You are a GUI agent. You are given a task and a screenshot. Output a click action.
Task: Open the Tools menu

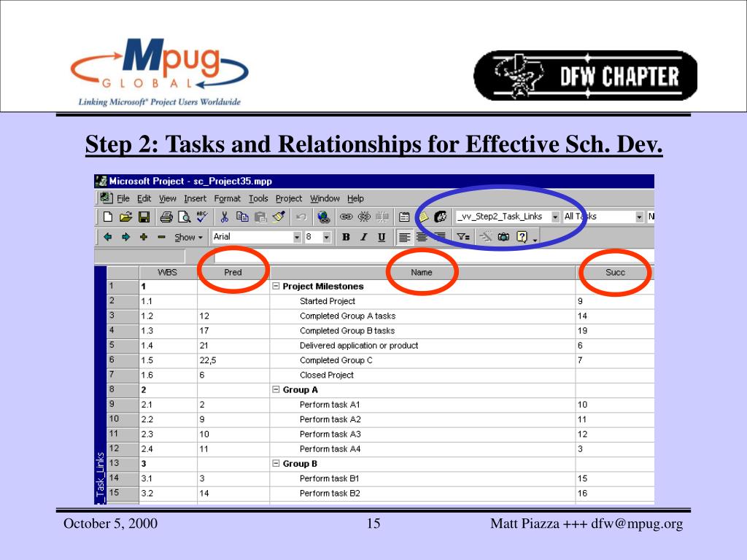258,198
